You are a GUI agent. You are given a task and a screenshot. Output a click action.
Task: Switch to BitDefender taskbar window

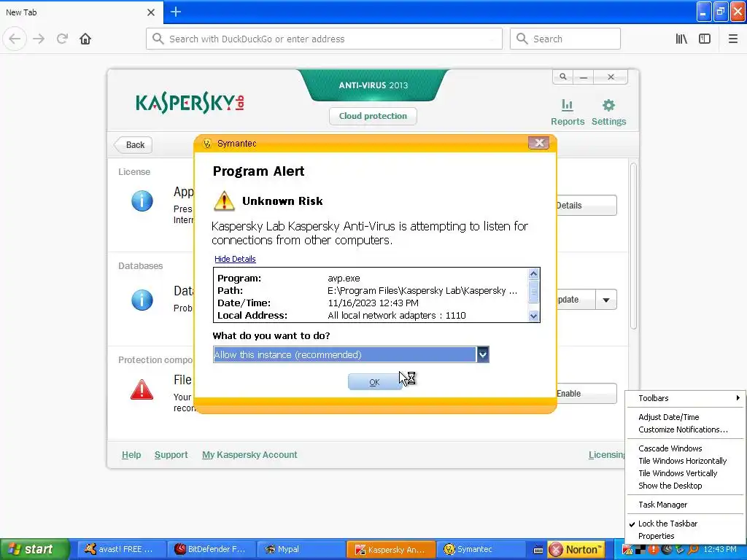(211, 550)
